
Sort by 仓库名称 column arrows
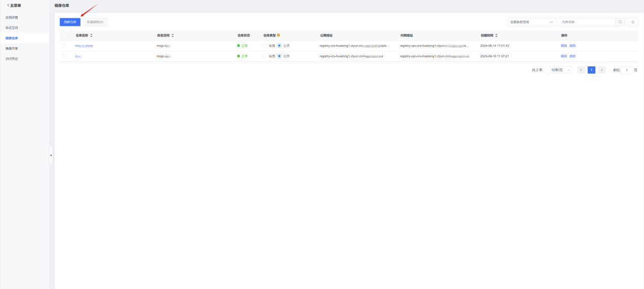91,35
